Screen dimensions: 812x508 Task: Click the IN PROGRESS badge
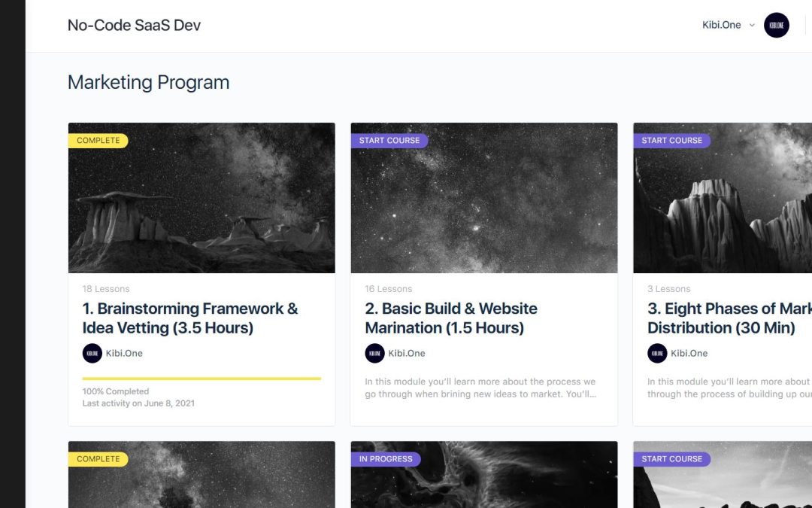(x=386, y=459)
